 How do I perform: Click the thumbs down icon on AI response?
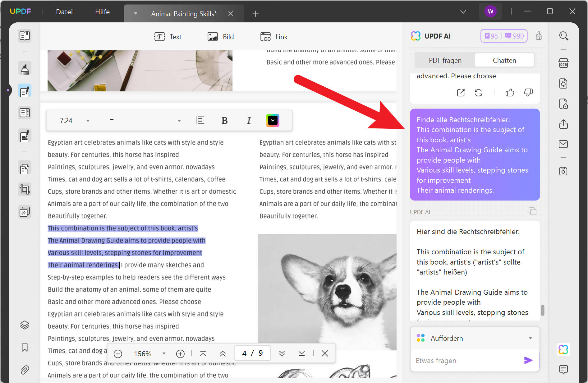(x=528, y=92)
